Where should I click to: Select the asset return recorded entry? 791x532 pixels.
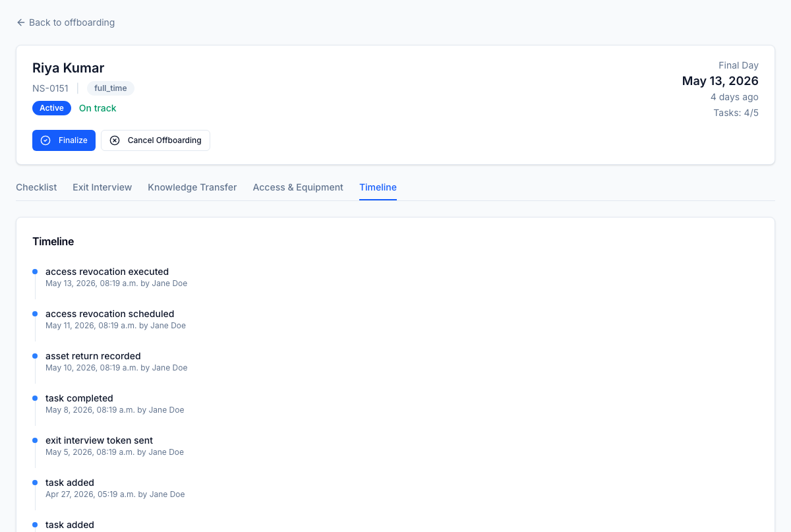coord(93,356)
